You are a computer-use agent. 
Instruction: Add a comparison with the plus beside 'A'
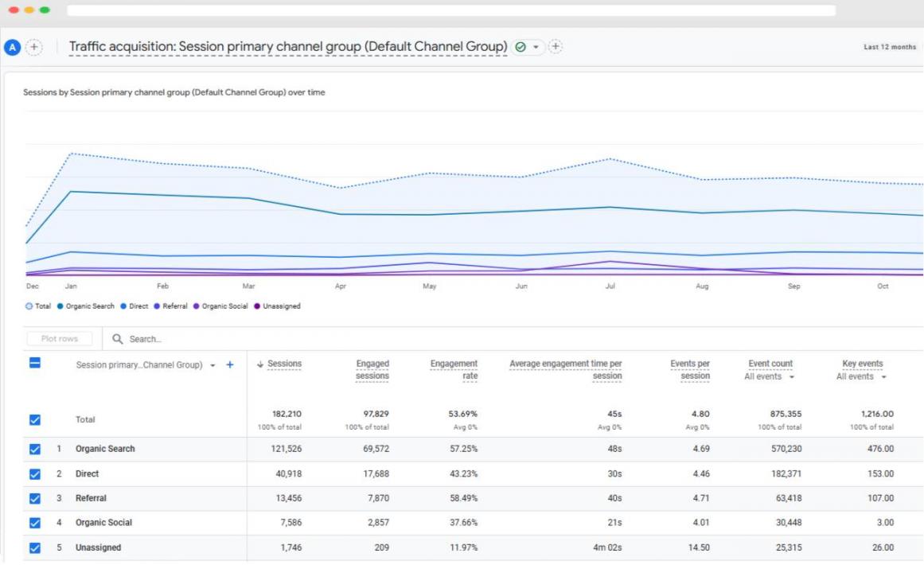pyautogui.click(x=34, y=47)
